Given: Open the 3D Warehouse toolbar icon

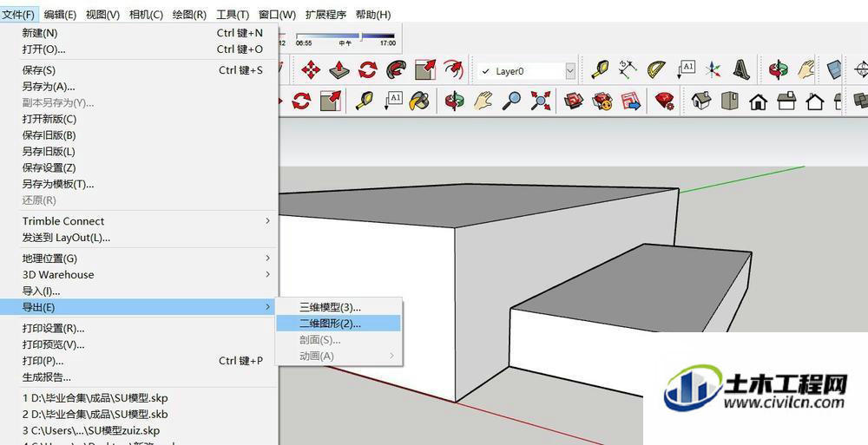Looking at the screenshot, I should point(574,101).
